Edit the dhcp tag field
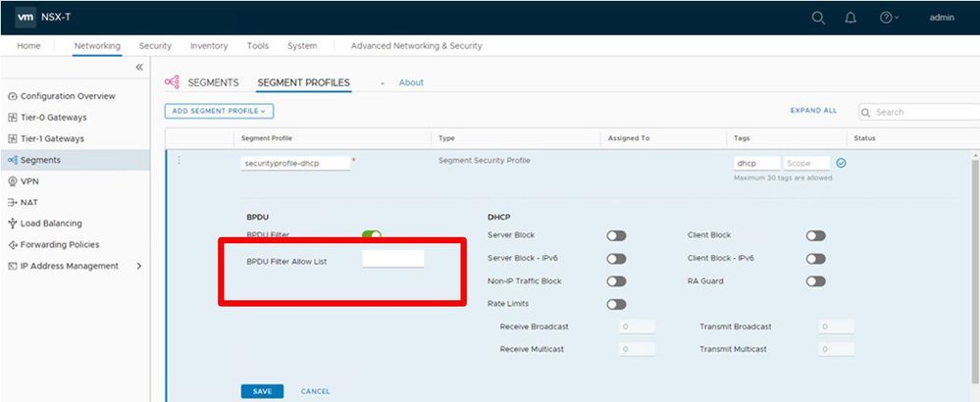This screenshot has width=980, height=402. click(x=757, y=163)
